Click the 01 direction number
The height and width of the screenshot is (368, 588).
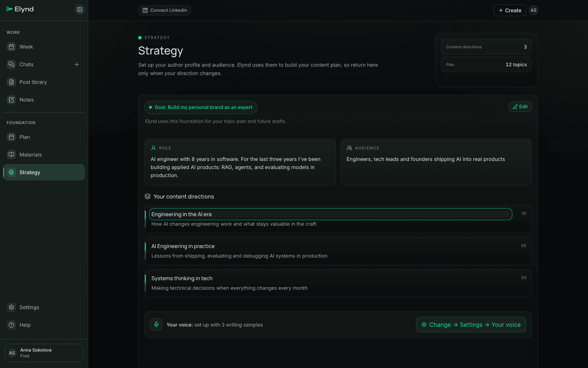pyautogui.click(x=524, y=213)
